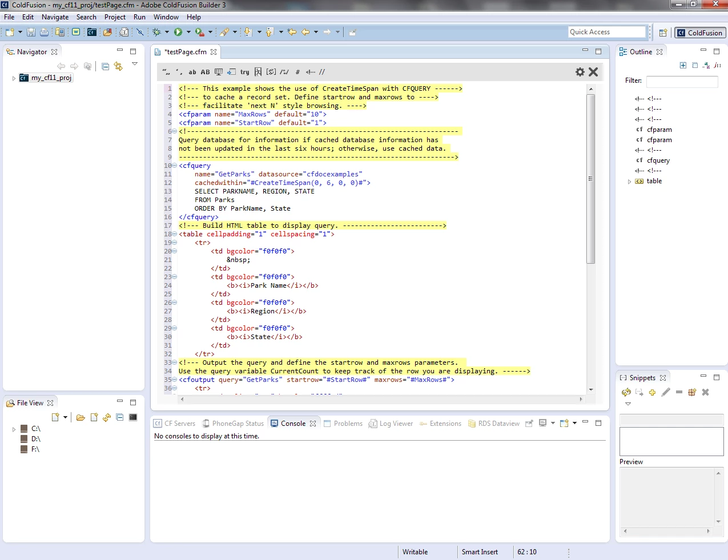The width and height of the screenshot is (728, 560).
Task: Click the uppercase 'AB' conversion icon
Action: [205, 72]
